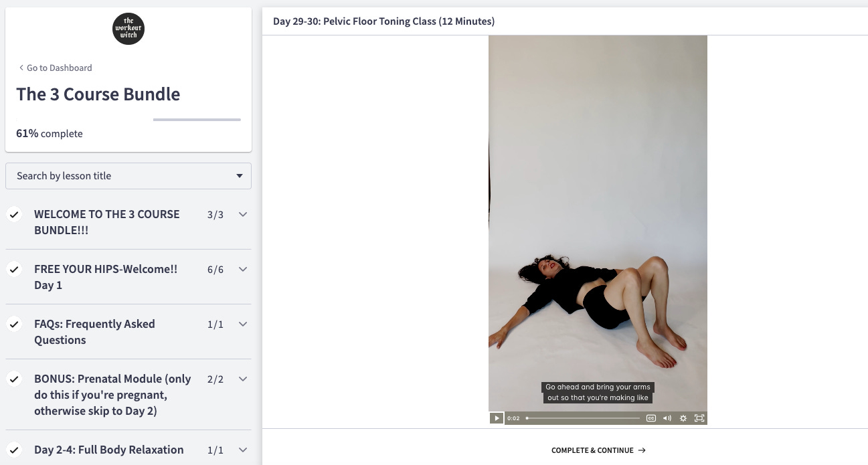Click the 1/1 count for FAQs section
The width and height of the screenshot is (868, 465).
point(215,324)
